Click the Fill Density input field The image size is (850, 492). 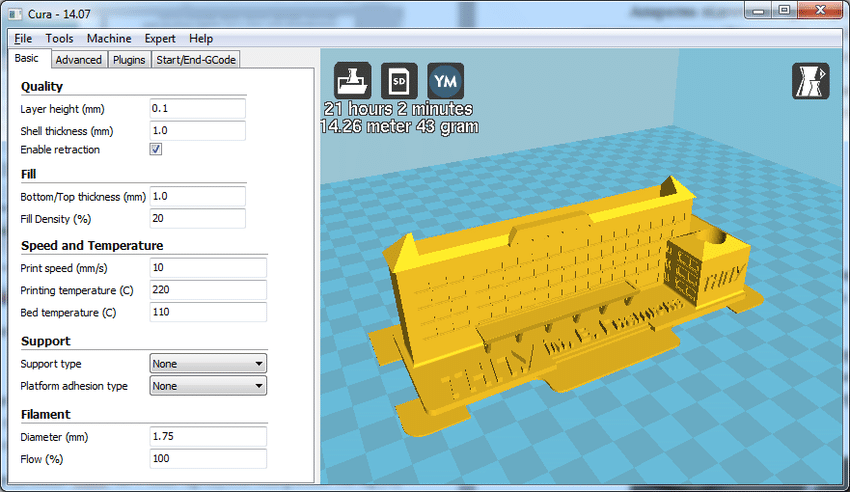(197, 218)
